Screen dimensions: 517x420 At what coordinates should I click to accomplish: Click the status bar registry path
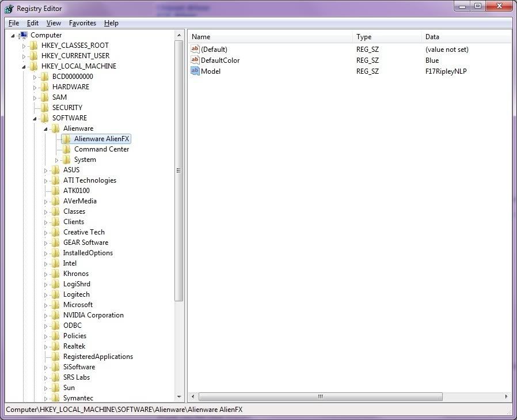click(124, 410)
